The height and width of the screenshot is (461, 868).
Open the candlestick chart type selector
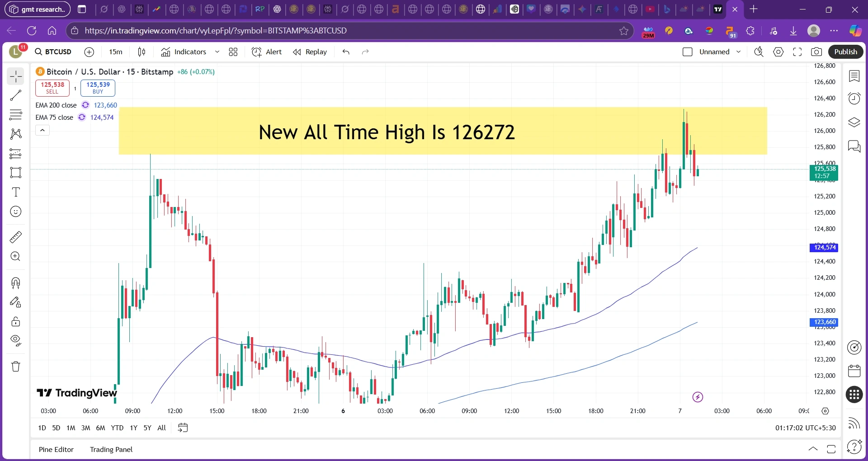pyautogui.click(x=142, y=52)
